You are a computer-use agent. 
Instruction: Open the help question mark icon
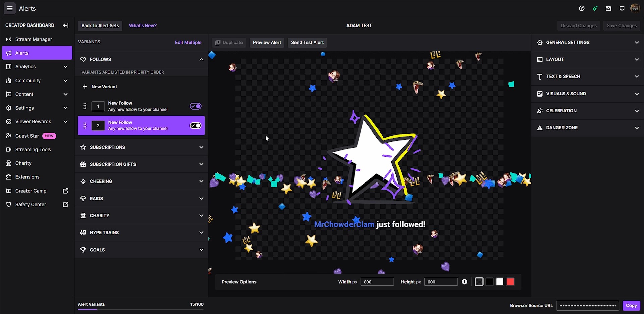pyautogui.click(x=582, y=8)
